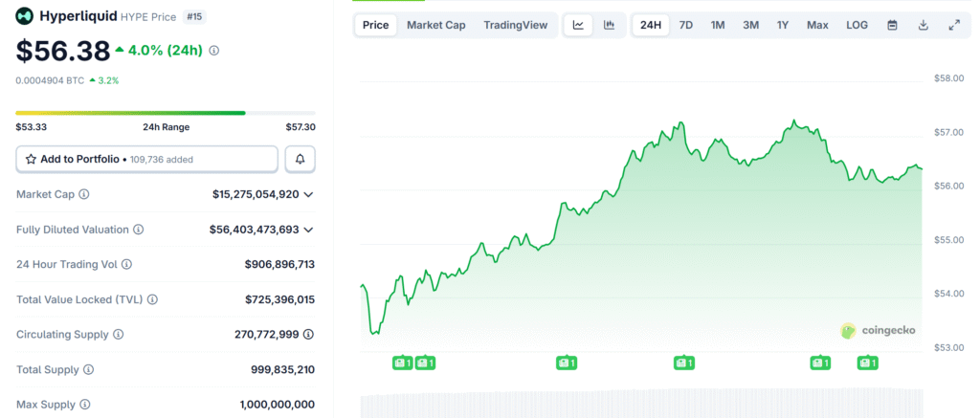Click the $53.33 range low value
This screenshot has width=980, height=418.
(x=32, y=127)
